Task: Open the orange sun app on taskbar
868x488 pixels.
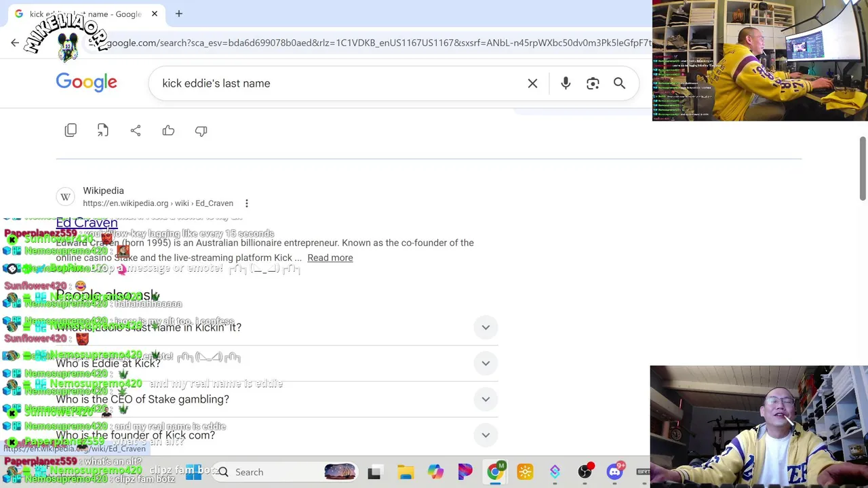Action: pos(525,472)
